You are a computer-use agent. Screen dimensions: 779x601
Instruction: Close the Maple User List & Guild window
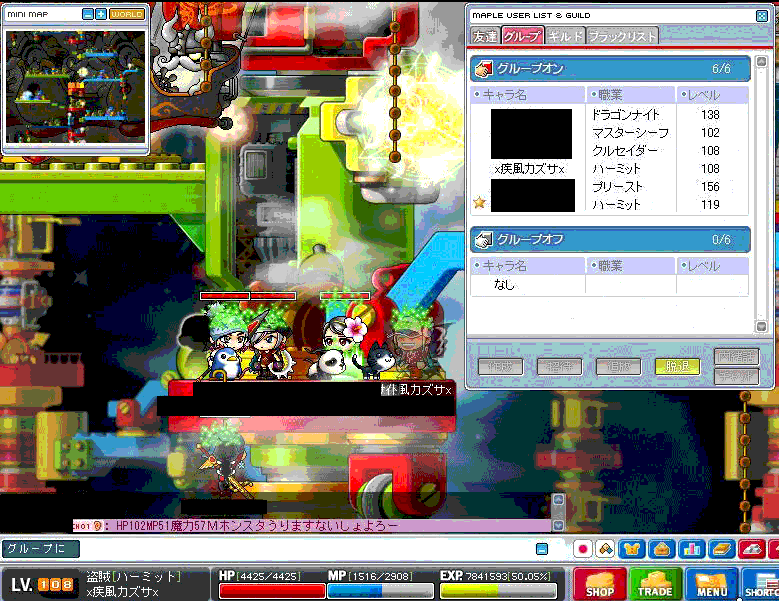(762, 16)
